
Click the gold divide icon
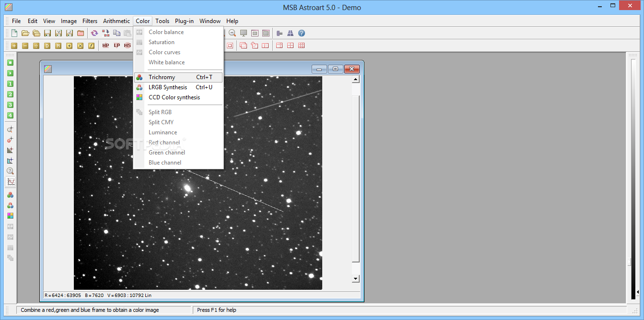36,46
